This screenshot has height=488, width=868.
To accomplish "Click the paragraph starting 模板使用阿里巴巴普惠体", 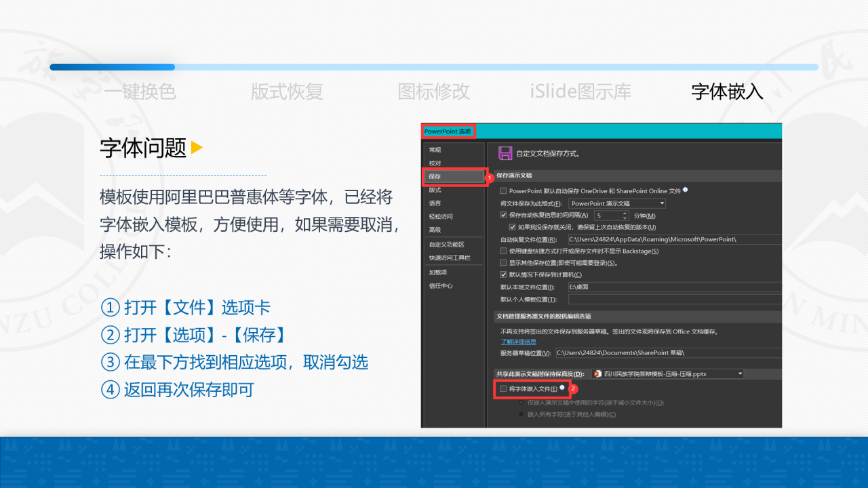I will pyautogui.click(x=250, y=224).
